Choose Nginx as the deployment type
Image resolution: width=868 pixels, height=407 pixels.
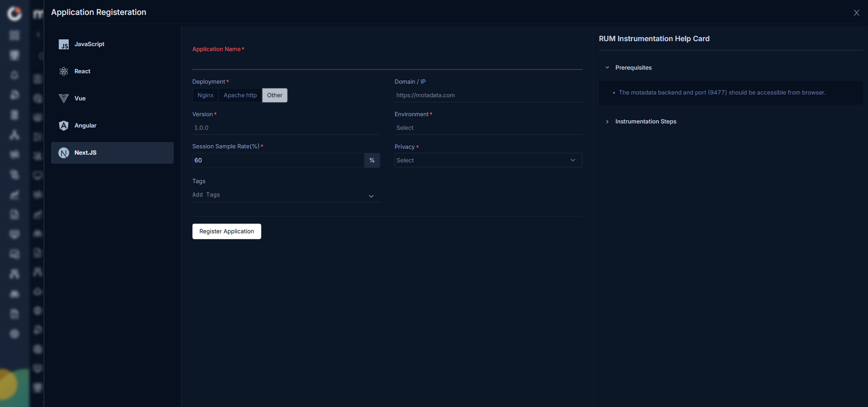[205, 95]
